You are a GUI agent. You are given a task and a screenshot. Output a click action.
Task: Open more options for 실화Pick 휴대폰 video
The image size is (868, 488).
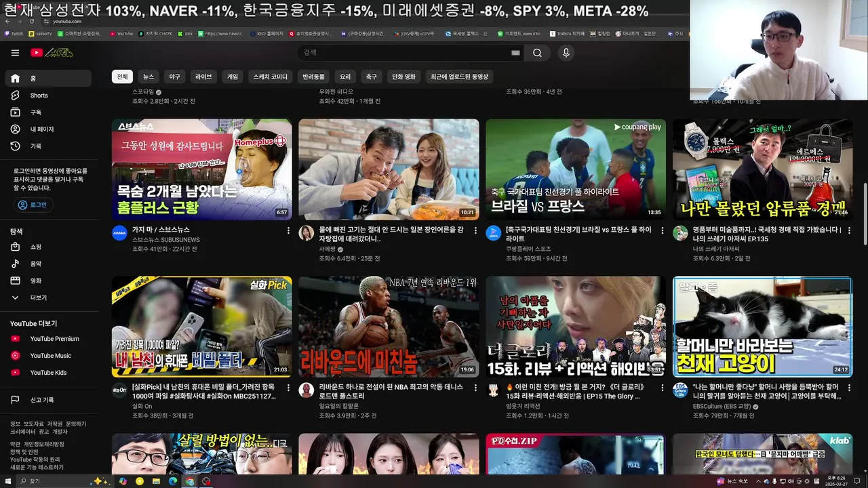coord(288,388)
